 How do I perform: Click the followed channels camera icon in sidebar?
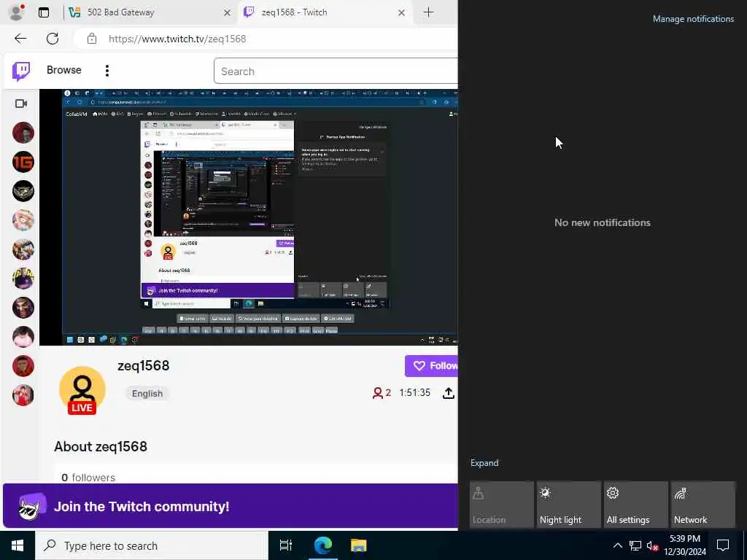coord(21,104)
